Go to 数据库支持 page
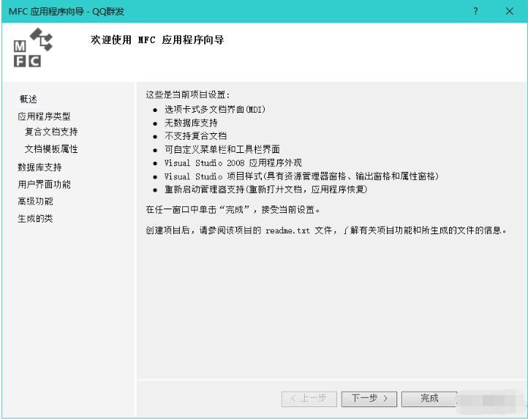The width and height of the screenshot is (528, 420). (39, 167)
